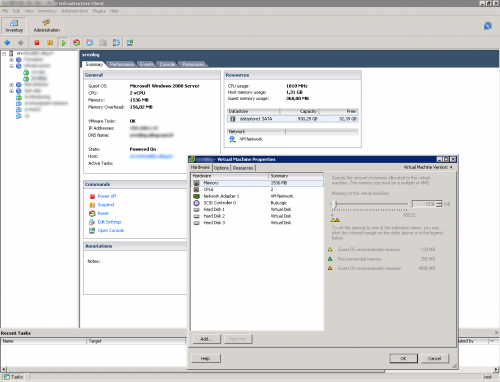Select datastore1 SATA disk icon
The height and width of the screenshot is (382, 500).
233,119
